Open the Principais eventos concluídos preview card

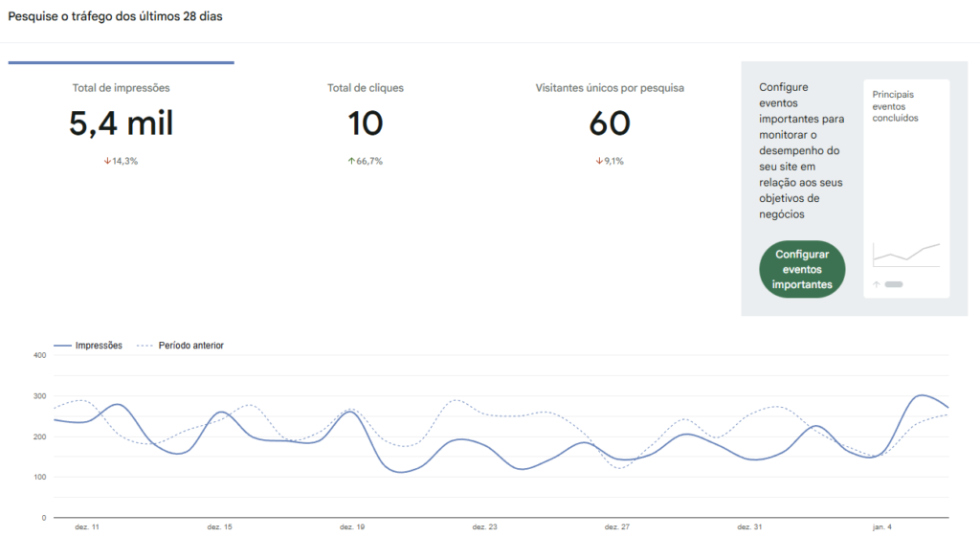pyautogui.click(x=906, y=189)
